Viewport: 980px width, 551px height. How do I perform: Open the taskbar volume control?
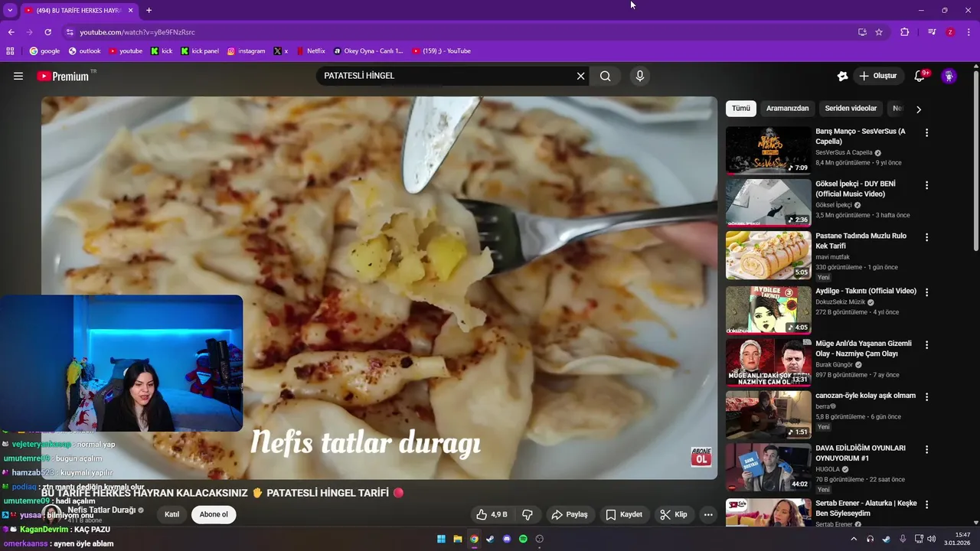click(932, 539)
